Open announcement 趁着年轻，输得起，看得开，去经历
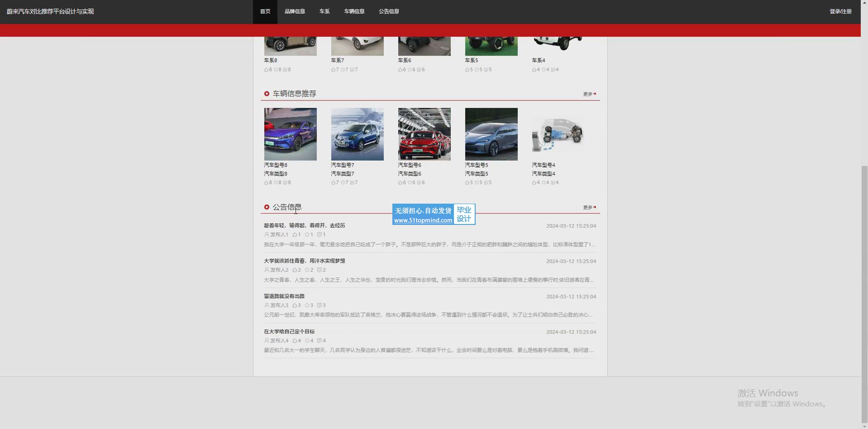This screenshot has width=868, height=429. (305, 225)
